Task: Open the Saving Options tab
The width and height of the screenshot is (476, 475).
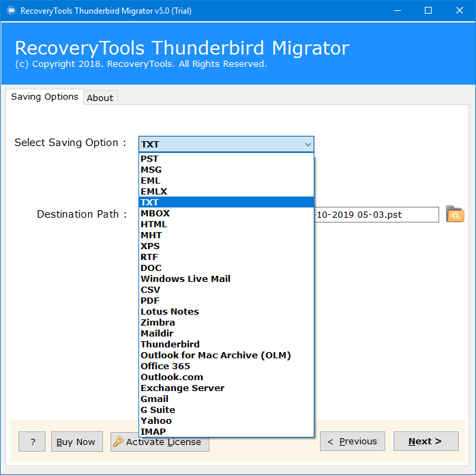Action: pyautogui.click(x=44, y=97)
